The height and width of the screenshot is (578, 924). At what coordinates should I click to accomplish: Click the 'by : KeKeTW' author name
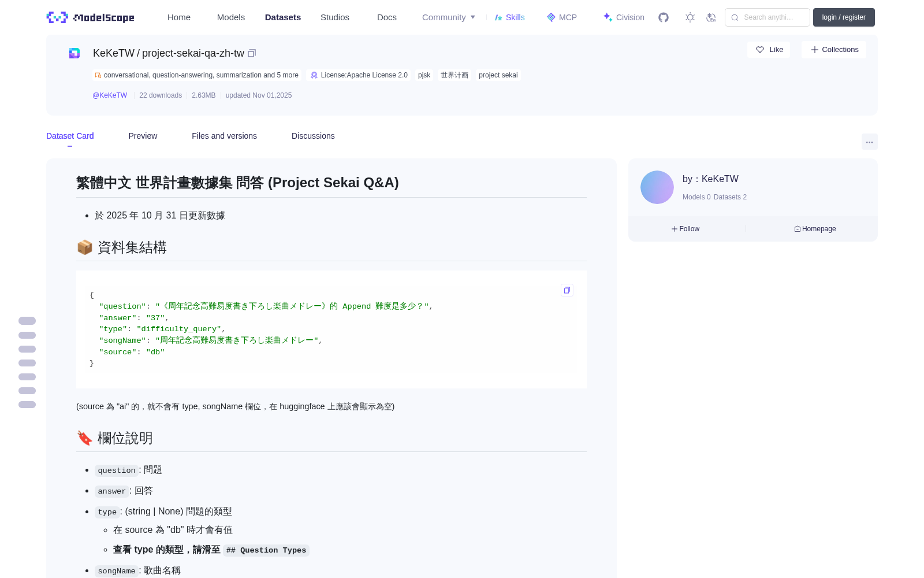[x=710, y=179]
